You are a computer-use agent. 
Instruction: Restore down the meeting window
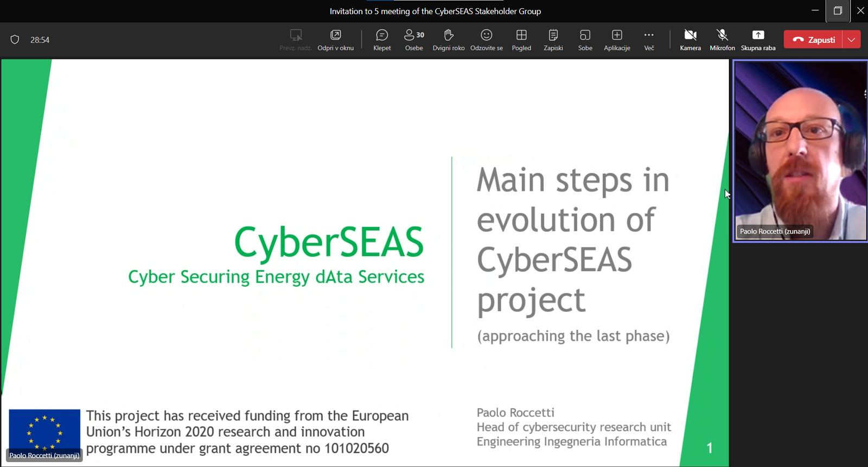pyautogui.click(x=838, y=11)
